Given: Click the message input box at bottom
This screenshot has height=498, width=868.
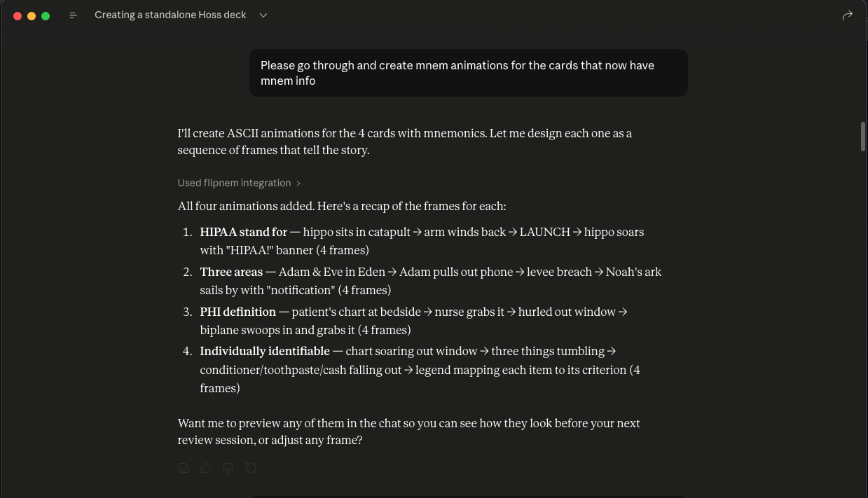Looking at the screenshot, I should point(468,497).
